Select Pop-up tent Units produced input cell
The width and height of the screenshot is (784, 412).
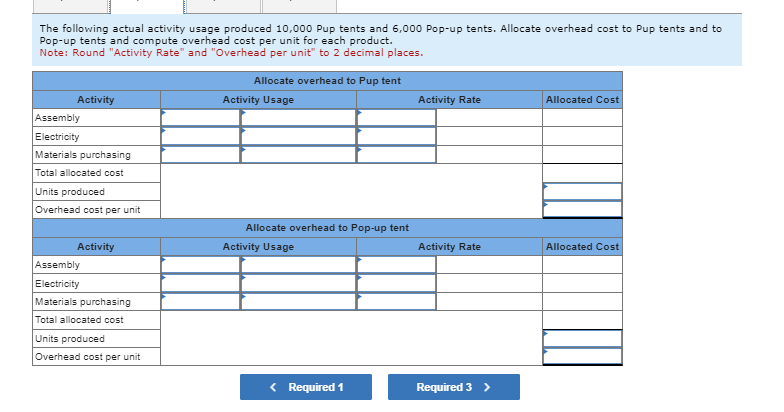click(x=582, y=338)
